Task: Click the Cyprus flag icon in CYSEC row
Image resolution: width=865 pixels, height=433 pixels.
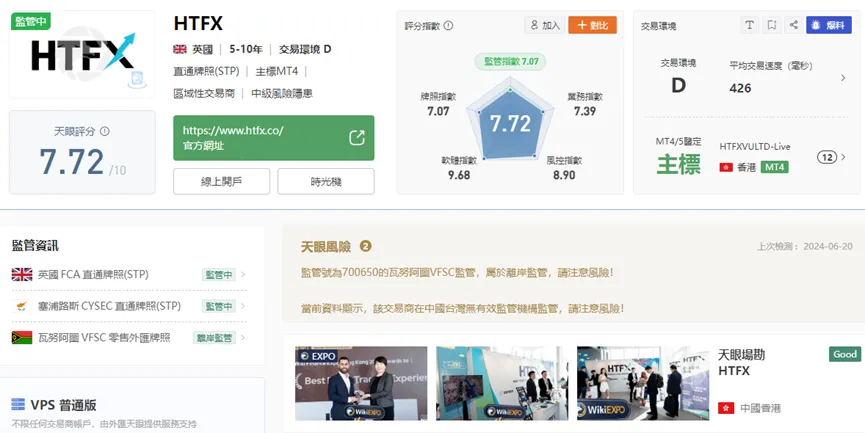Action: (x=22, y=306)
